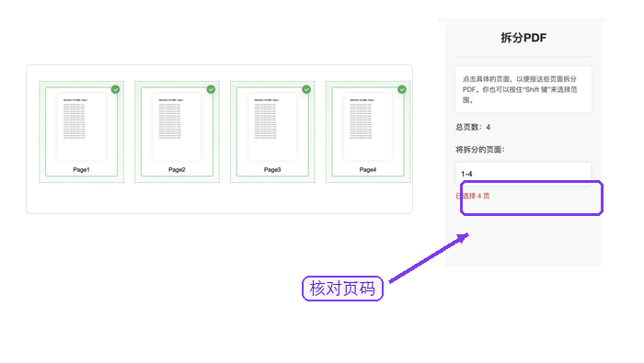
Task: Uncheck the green checkmark on Page4
Action: [x=402, y=89]
